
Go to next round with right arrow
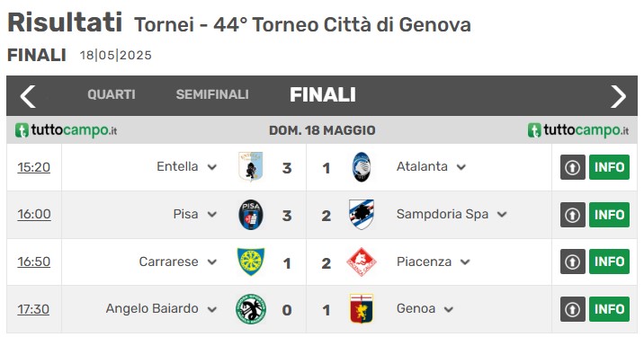pyautogui.click(x=618, y=96)
